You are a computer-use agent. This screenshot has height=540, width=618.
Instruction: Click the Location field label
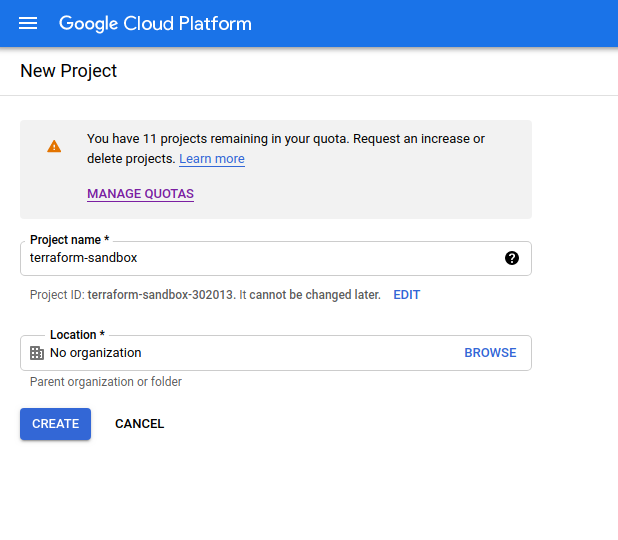click(77, 335)
